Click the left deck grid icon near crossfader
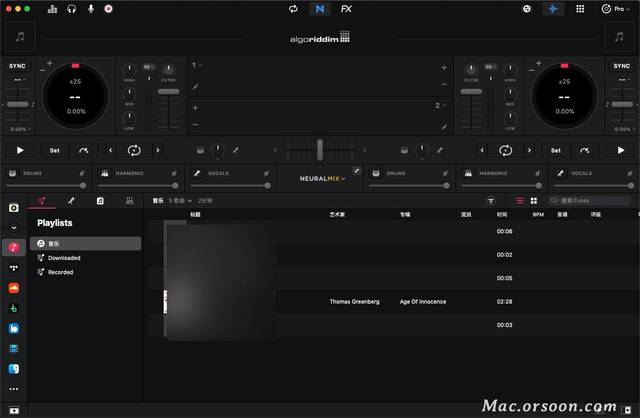The image size is (640, 418). tap(200, 150)
